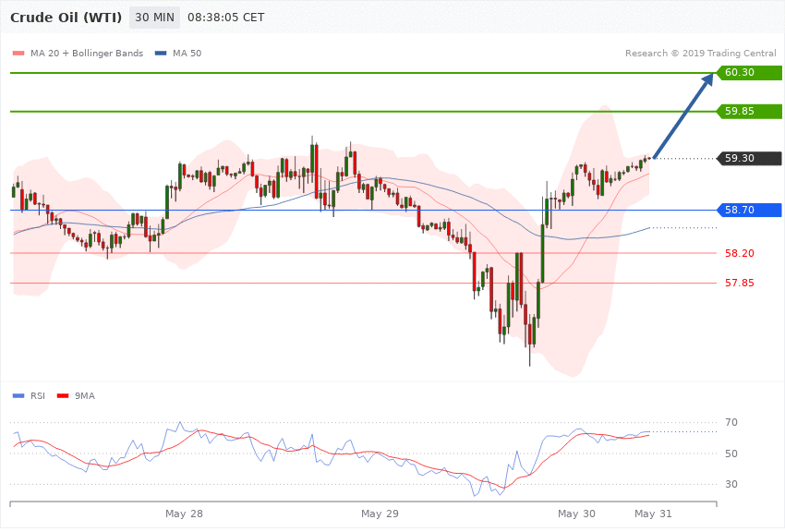Select the RSI legend label
This screenshot has height=532, width=785.
click(x=38, y=396)
